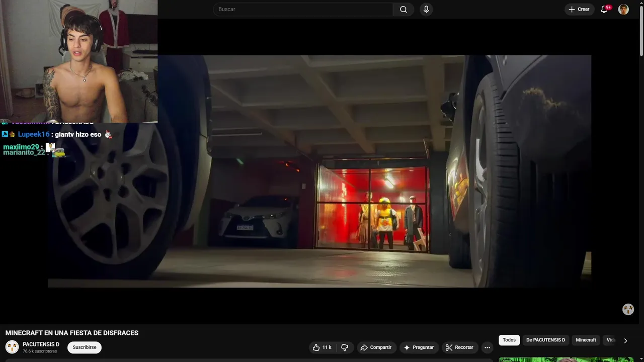The height and width of the screenshot is (362, 644).
Task: Click the Crear button
Action: point(579,9)
